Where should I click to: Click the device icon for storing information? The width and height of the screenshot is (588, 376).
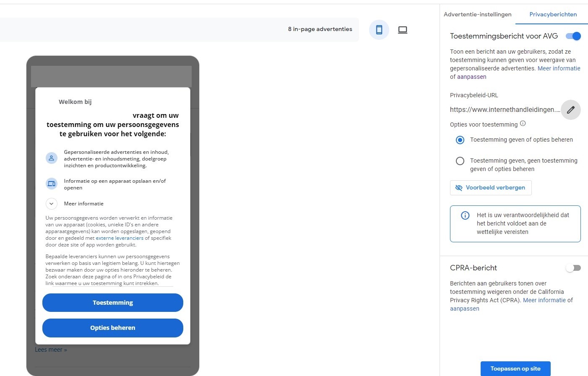pyautogui.click(x=52, y=184)
